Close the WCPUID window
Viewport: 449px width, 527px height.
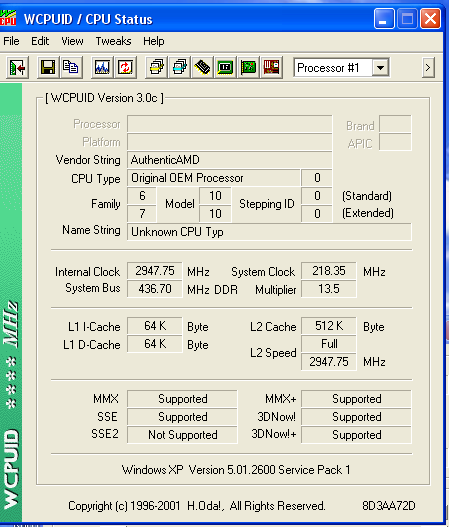[431, 18]
